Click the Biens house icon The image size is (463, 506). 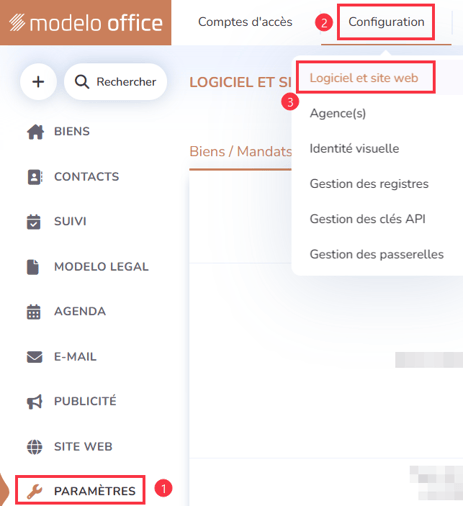[35, 131]
